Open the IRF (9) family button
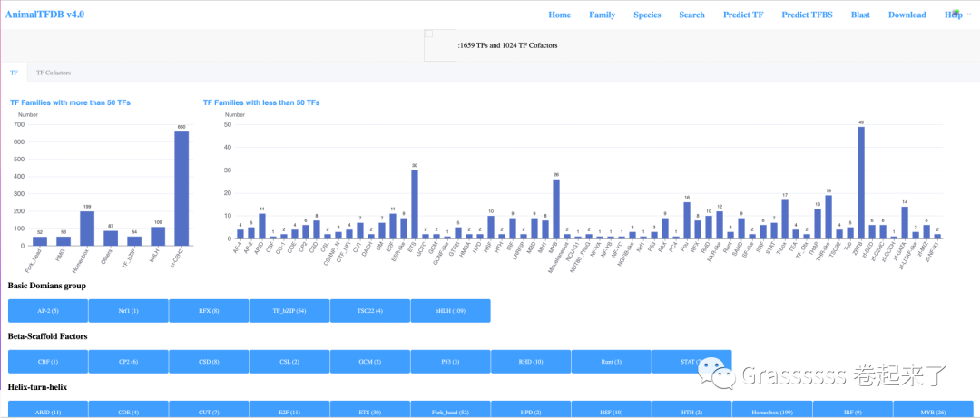This screenshot has height=418, width=980. pos(853,409)
